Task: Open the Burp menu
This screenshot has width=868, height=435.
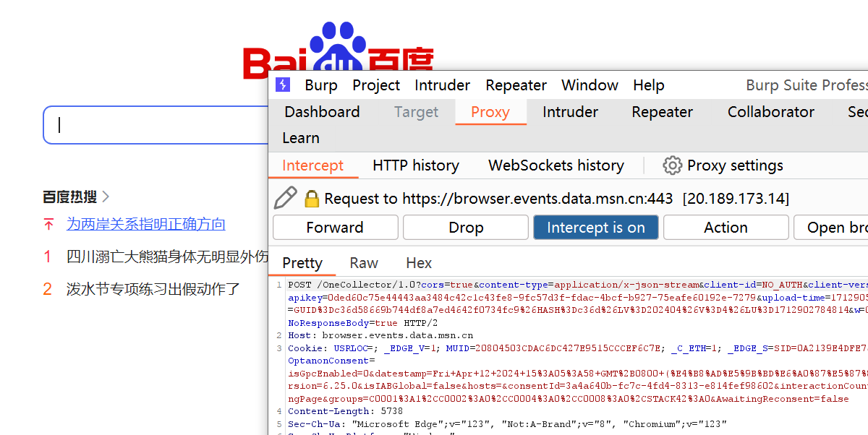Action: [320, 85]
